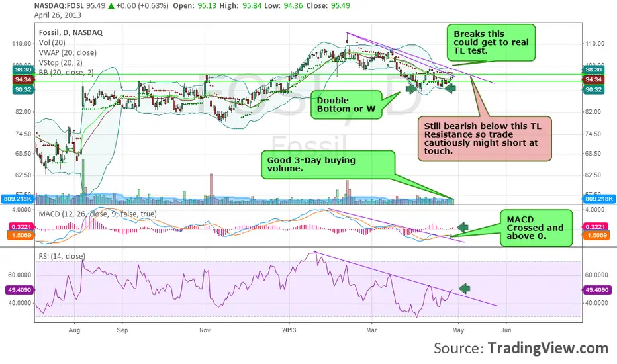The height and width of the screenshot is (364, 617).
Task: Click the -1.5069 MACD label on right scale
Action: (596, 236)
